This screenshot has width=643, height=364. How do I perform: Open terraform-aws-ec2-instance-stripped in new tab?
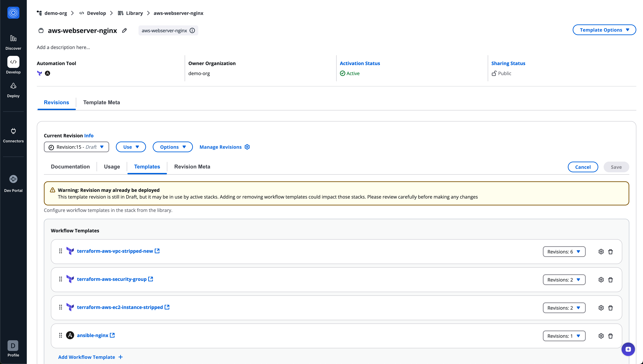[x=167, y=307]
